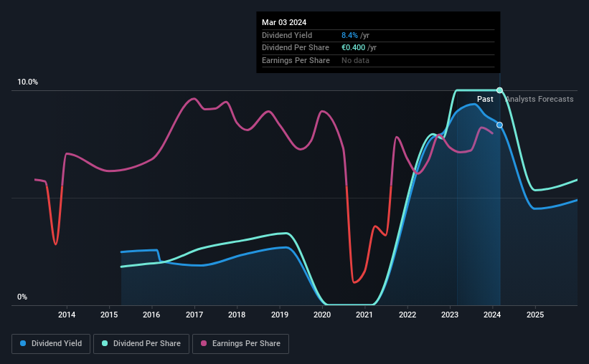This screenshot has width=589, height=364.
Task: Click the Mar 03 2024 tooltip date
Action: 284,22
